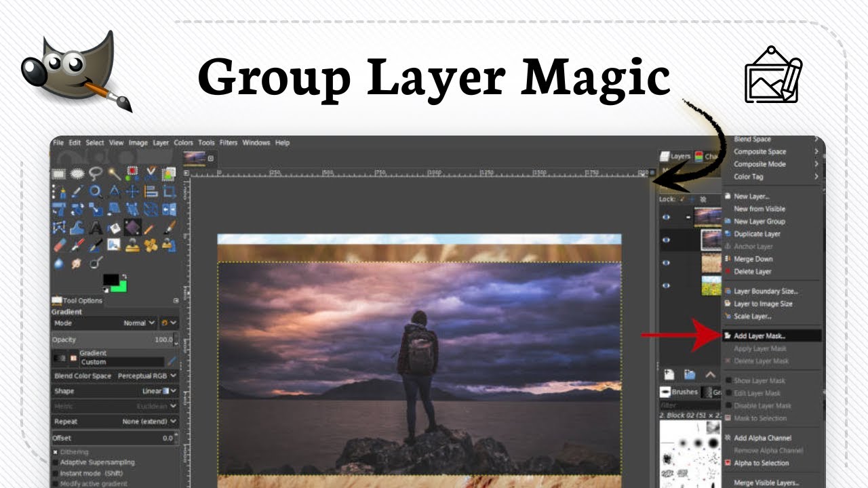This screenshot has height=488, width=868.
Task: Select the Text tool
Action: [96, 227]
